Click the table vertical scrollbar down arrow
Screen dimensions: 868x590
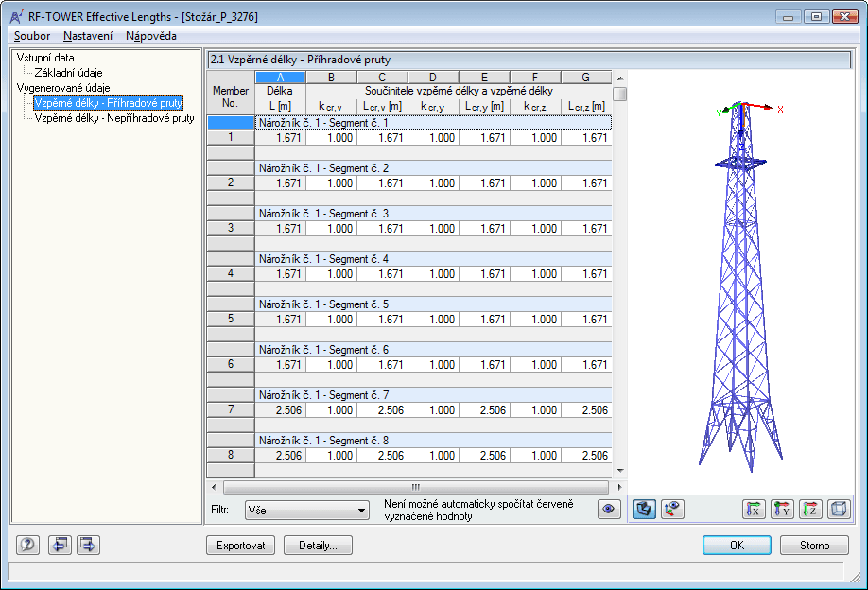click(x=620, y=471)
